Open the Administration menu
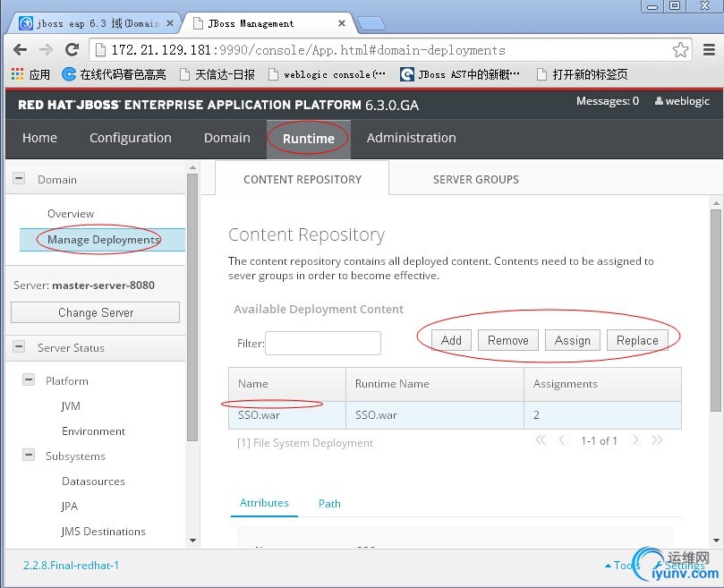 [411, 138]
